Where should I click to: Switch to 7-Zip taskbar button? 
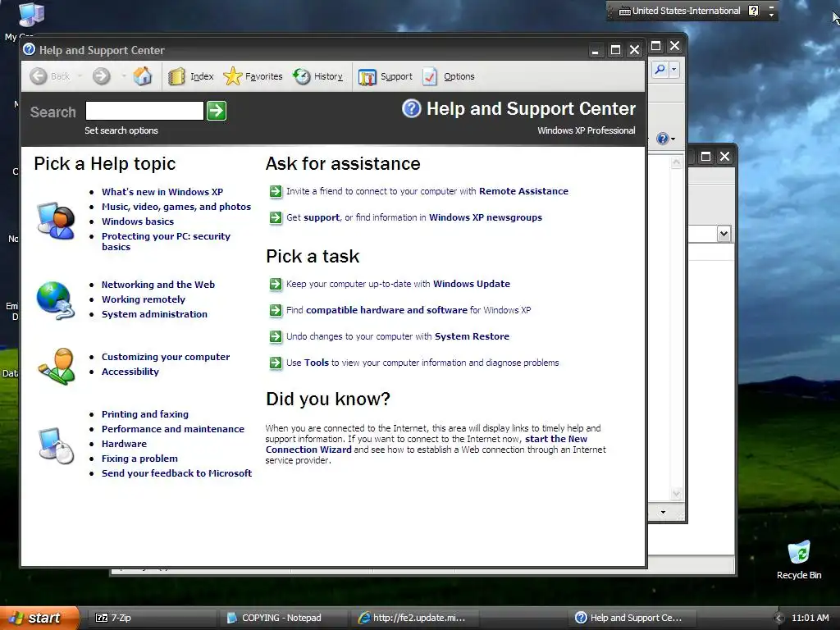152,618
